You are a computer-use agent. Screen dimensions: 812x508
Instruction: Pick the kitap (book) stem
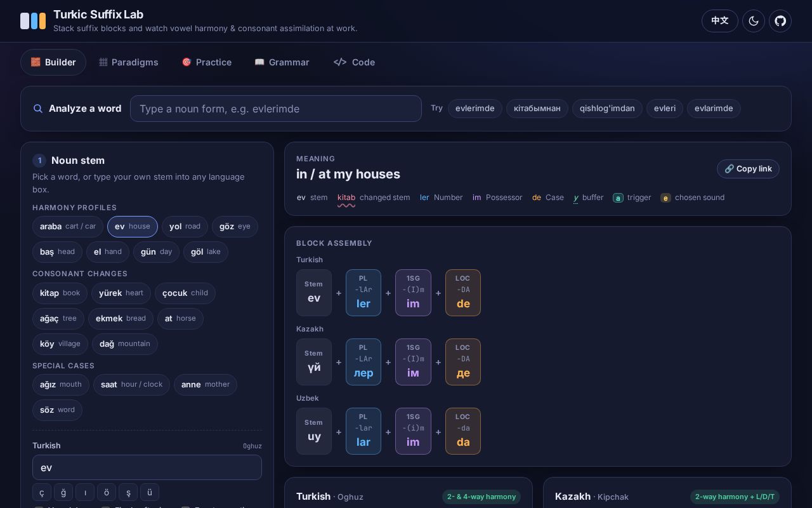[60, 293]
